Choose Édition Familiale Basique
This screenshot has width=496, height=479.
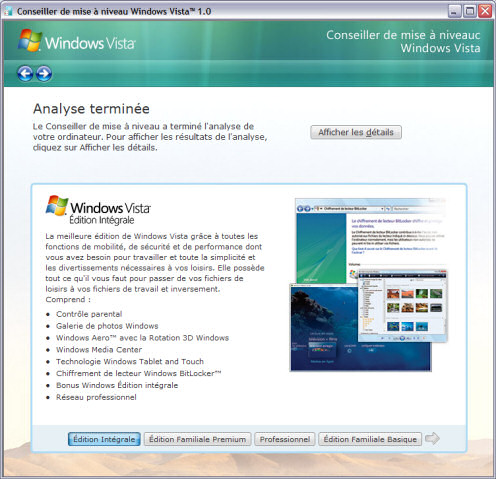tap(370, 439)
